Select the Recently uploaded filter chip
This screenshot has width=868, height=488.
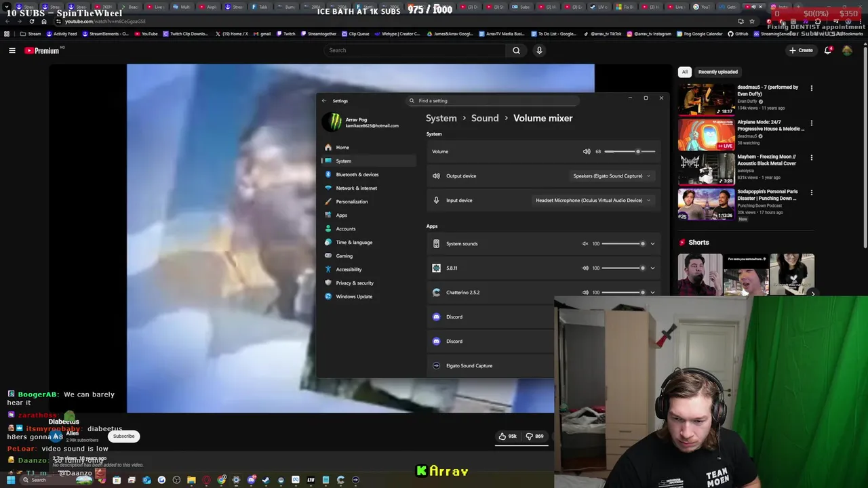(x=718, y=72)
